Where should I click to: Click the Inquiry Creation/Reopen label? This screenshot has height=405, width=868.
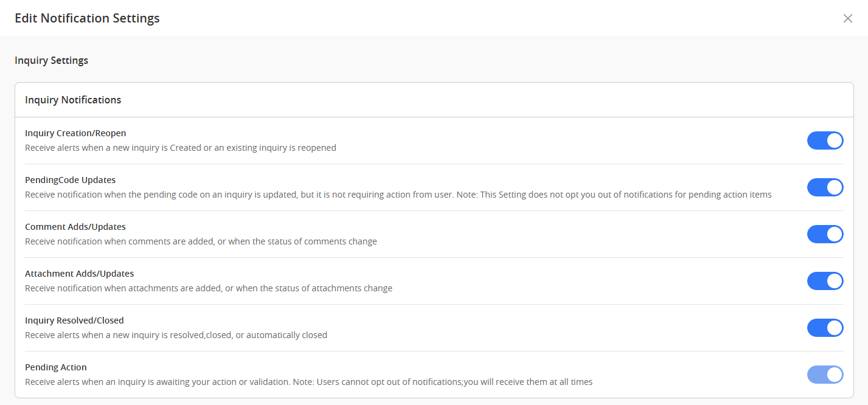coord(75,133)
